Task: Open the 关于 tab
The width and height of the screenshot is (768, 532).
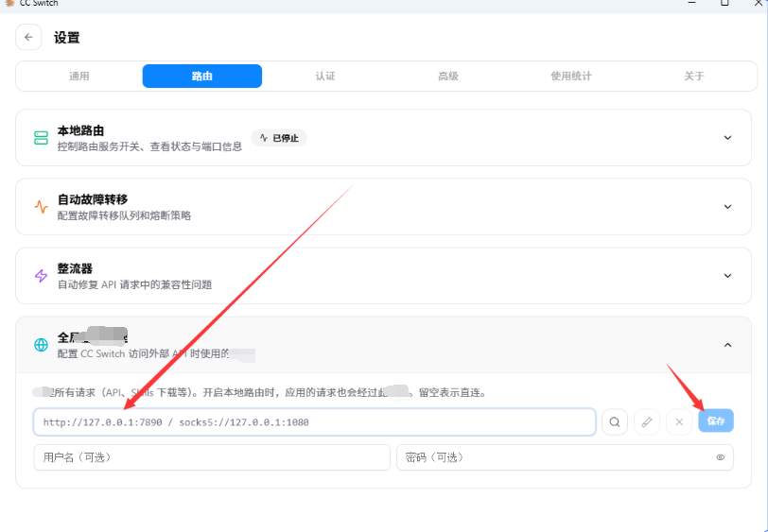Action: (694, 76)
